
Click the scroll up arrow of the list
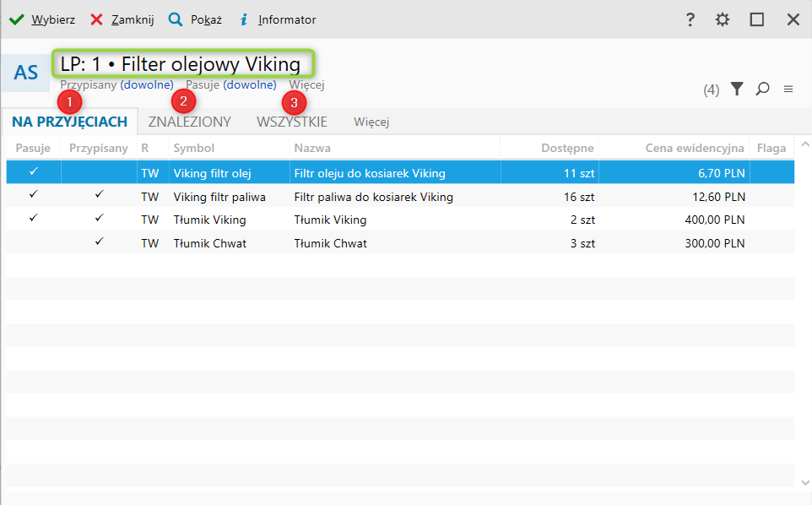point(805,144)
